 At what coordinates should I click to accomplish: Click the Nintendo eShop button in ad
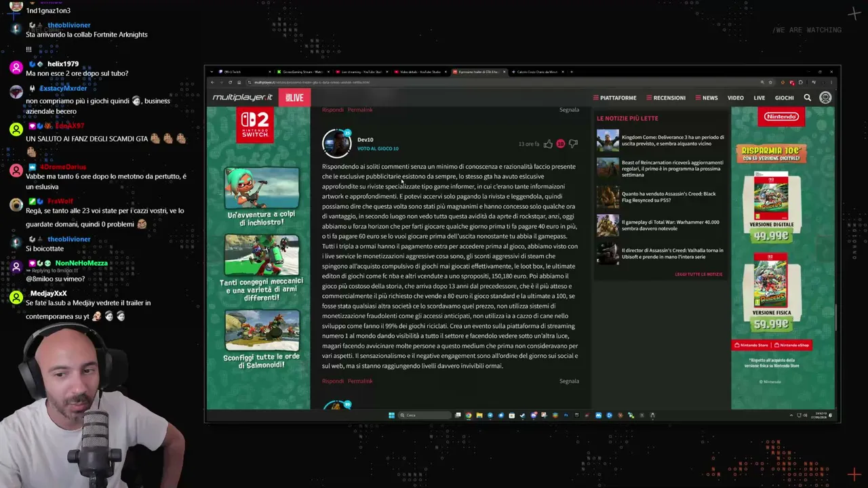point(791,345)
